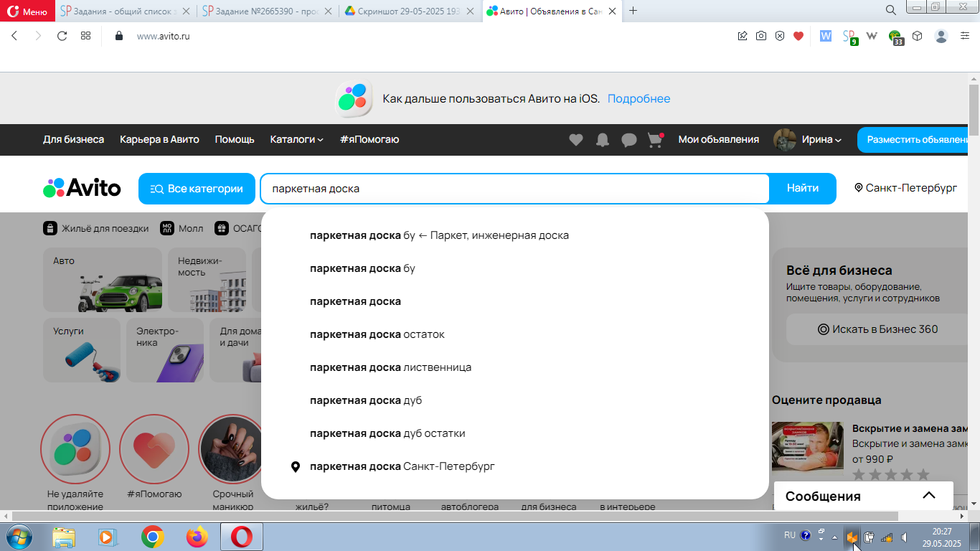Open the SP extension with badge 9
980x551 pixels.
[x=850, y=37]
